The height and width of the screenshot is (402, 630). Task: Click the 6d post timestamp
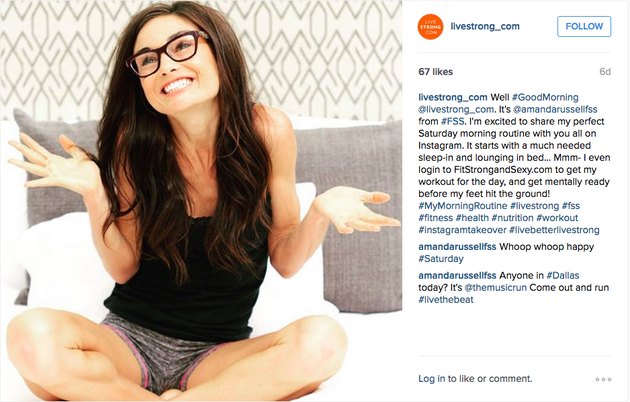click(605, 72)
